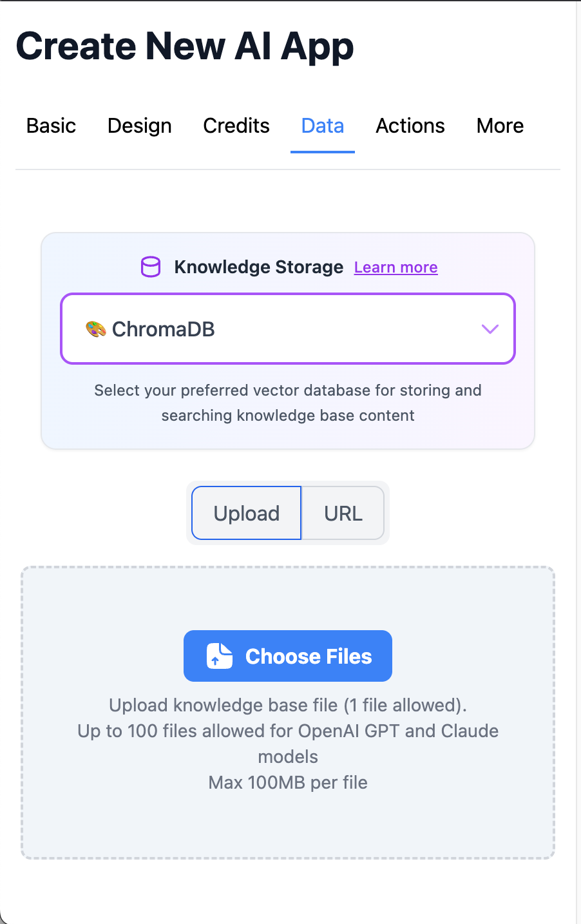The image size is (581, 924).
Task: Expand the dropdown using the purple chevron arrow
Action: [x=490, y=329]
